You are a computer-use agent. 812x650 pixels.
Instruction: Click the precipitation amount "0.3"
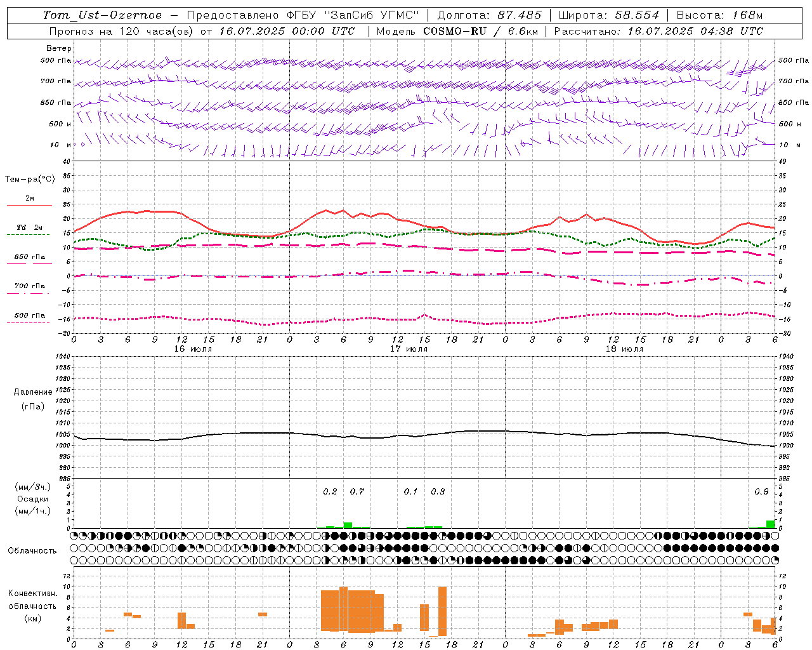point(438,491)
